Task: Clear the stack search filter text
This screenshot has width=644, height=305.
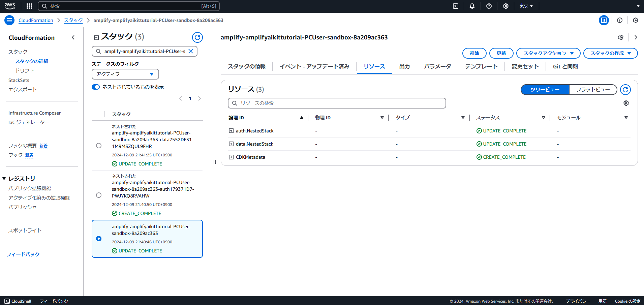Action: (x=191, y=51)
